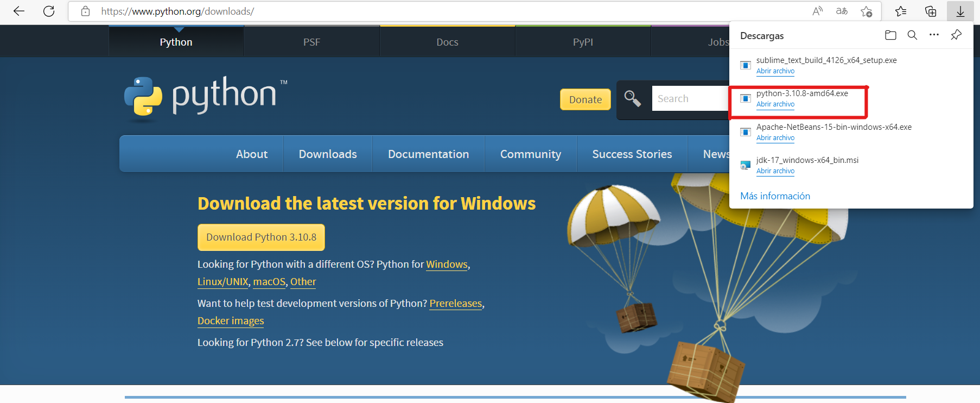Open the Read aloud icon in address bar
The height and width of the screenshot is (403, 980).
click(x=817, y=11)
